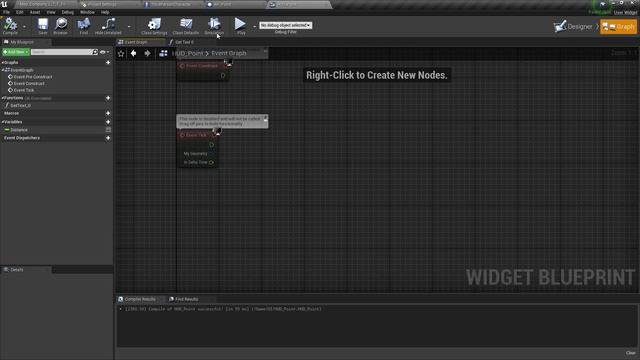Viewport: 640px width, 360px height.
Task: Open the File menu
Action: (7, 12)
